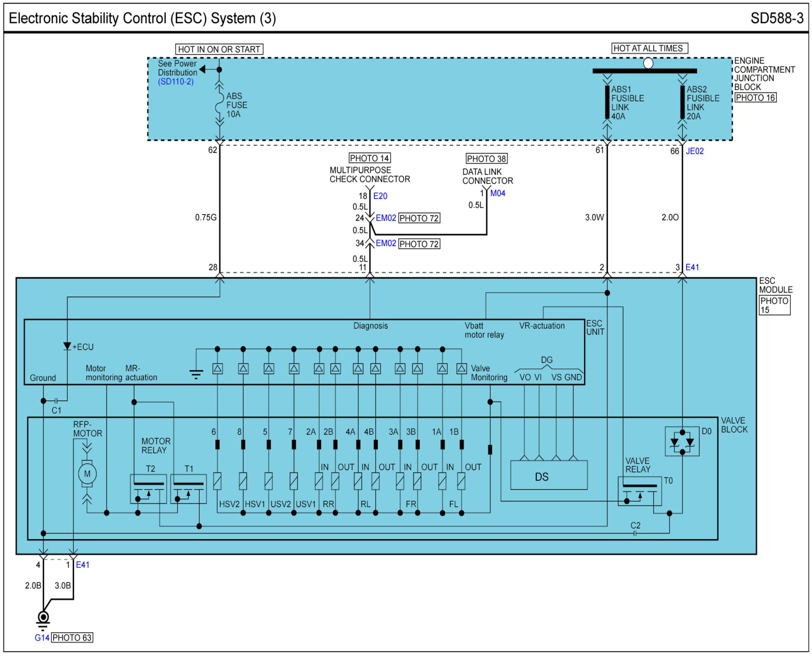Click the PHOTO 63 ground reference button
This screenshot has height=657, width=812.
pos(72,638)
